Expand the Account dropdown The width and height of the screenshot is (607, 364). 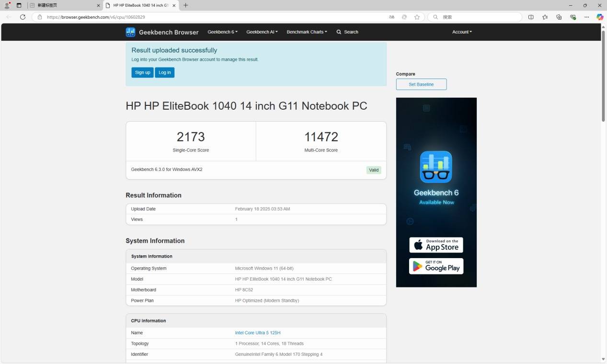462,32
